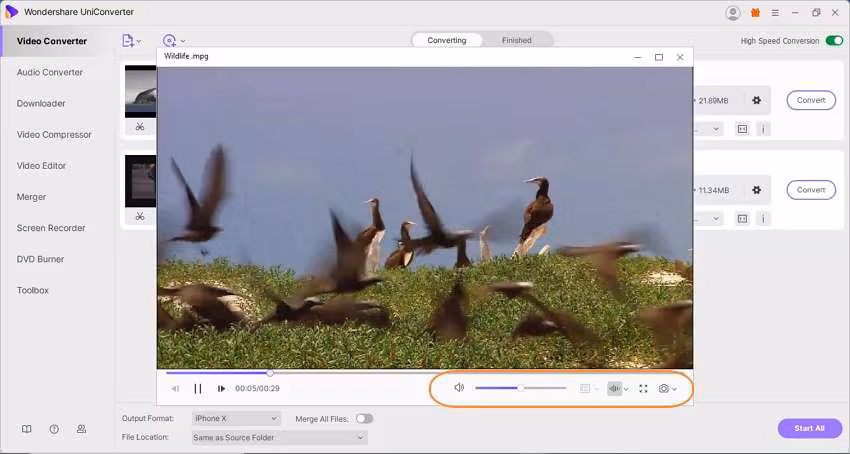
Task: Open Video Compressor in the sidebar
Action: tap(54, 135)
